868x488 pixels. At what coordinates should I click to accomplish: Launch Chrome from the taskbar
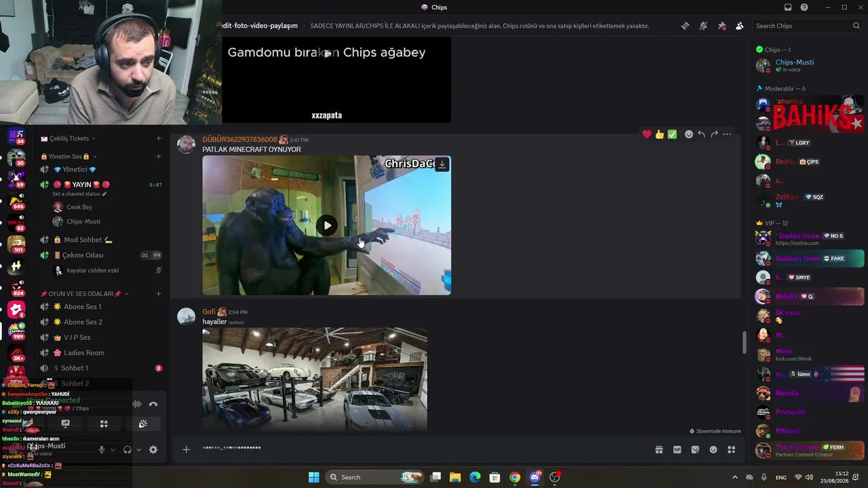(x=515, y=477)
